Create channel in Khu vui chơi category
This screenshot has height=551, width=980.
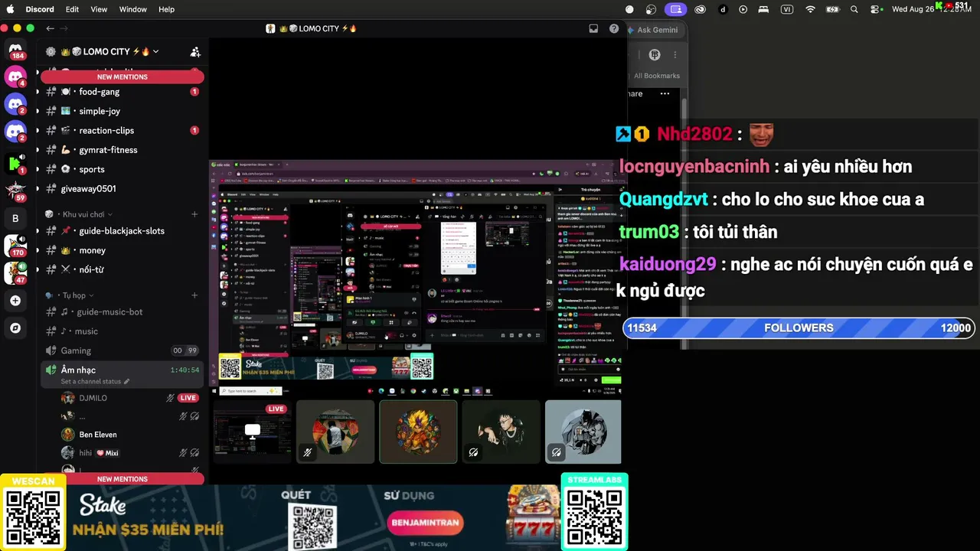point(194,214)
